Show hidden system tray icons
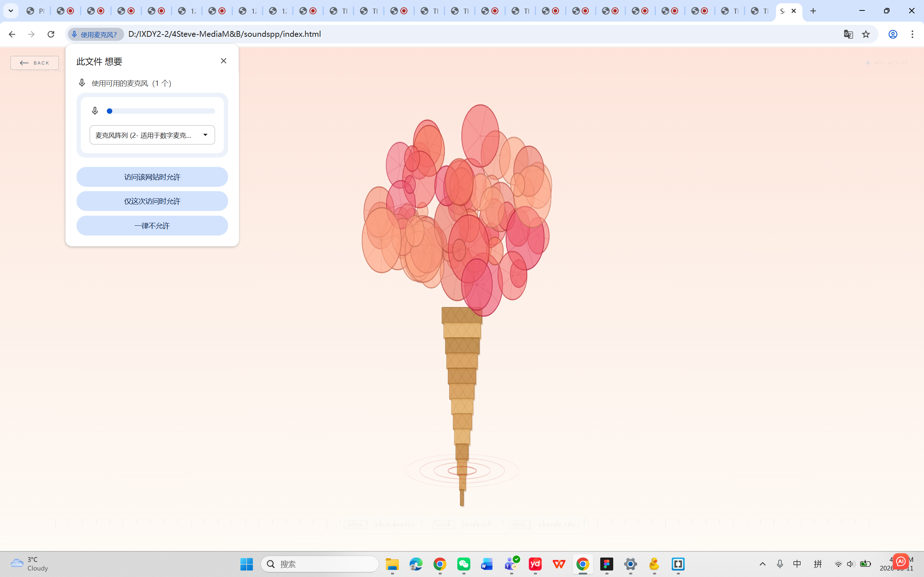This screenshot has height=577, width=924. (x=762, y=564)
